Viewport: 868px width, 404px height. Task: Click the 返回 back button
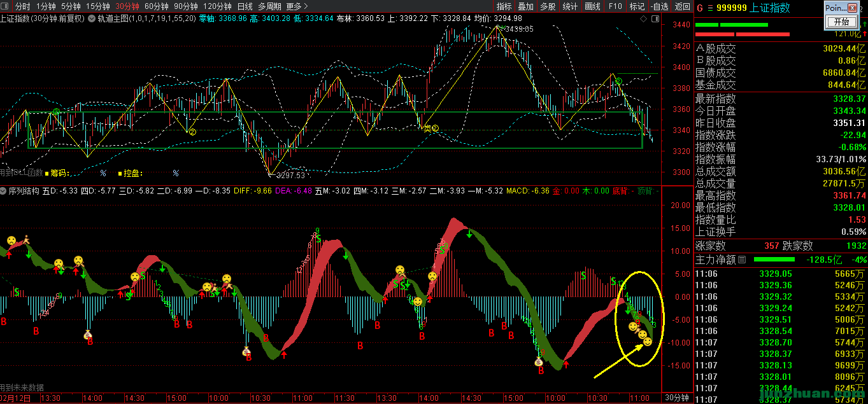[x=682, y=6]
